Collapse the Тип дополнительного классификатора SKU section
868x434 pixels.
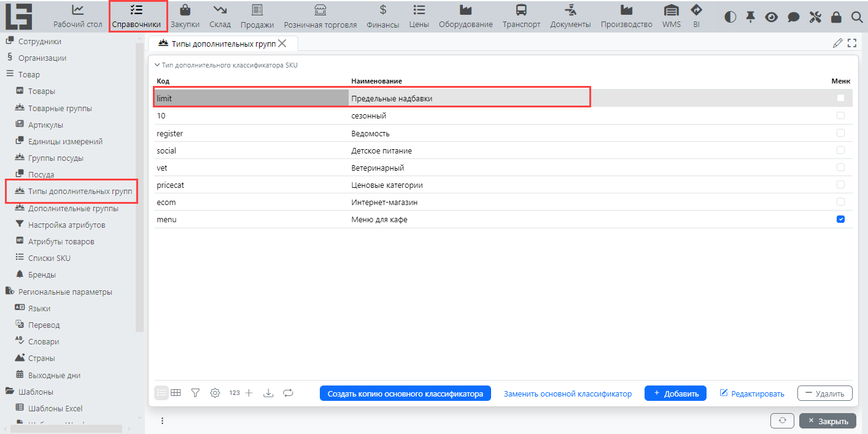(x=157, y=64)
